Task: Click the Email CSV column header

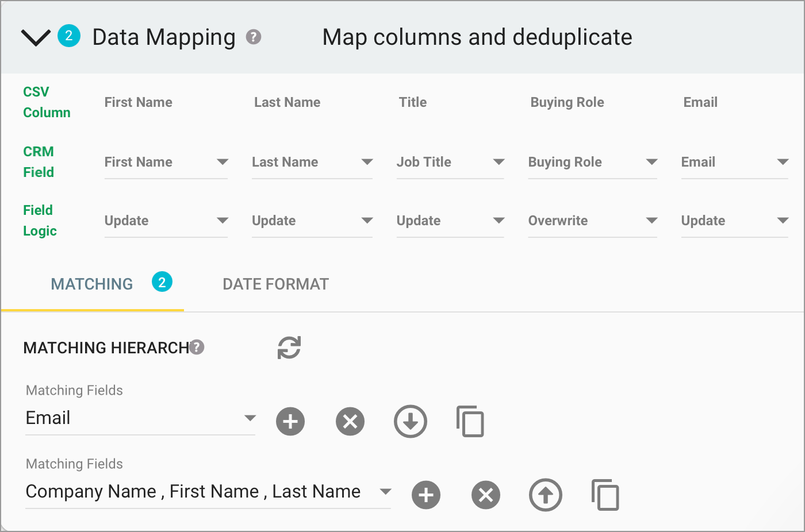Action: 700,102
